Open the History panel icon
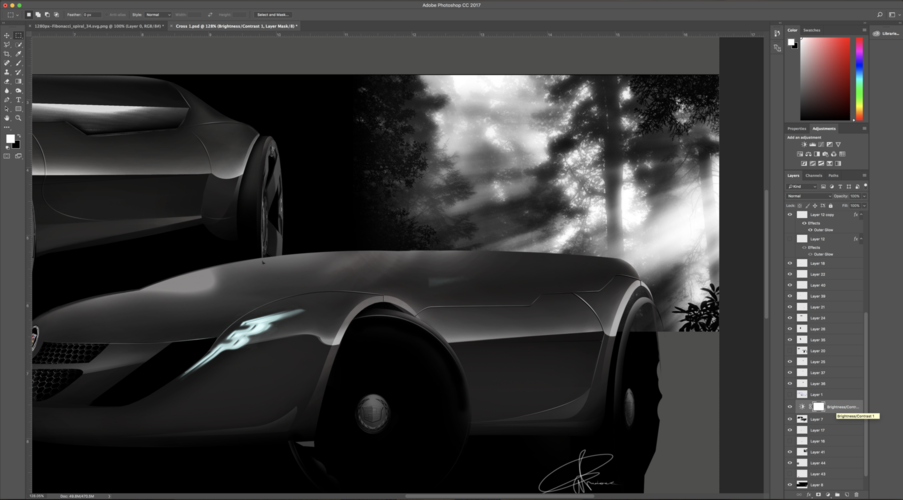903x500 pixels. pos(777,33)
